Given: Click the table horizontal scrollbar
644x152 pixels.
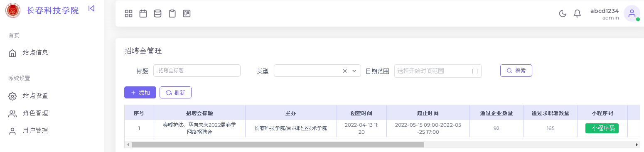Looking at the screenshot, I should [278, 145].
